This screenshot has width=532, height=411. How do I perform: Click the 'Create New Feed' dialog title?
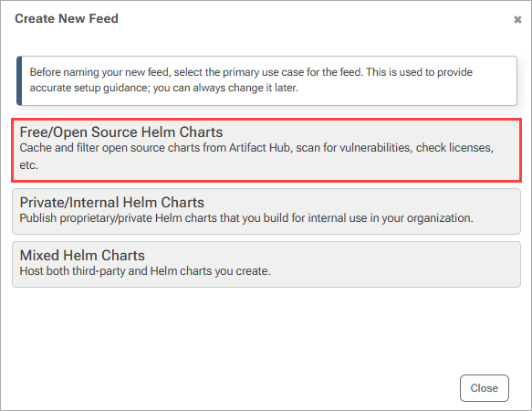pos(67,18)
